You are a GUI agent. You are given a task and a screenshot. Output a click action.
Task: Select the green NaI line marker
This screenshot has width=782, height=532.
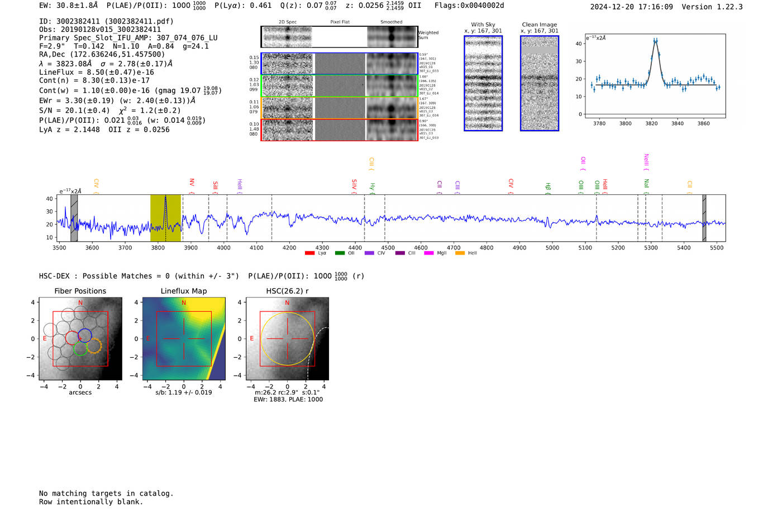click(646, 187)
